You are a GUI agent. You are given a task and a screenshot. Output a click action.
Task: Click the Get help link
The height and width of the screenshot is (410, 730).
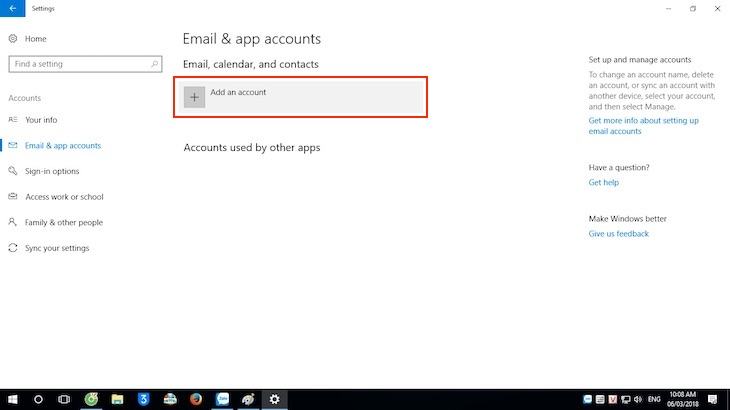603,182
